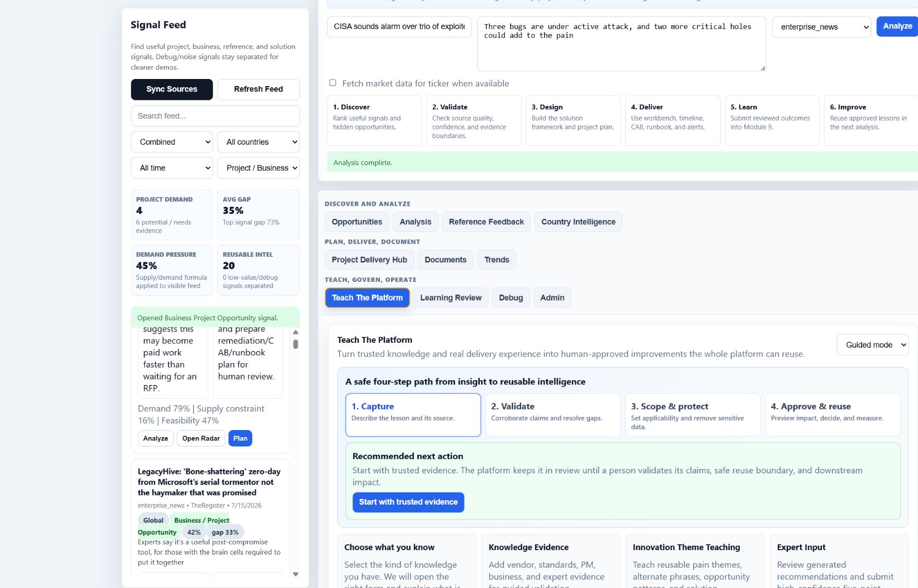Click Start with trusted evidence
Screen dimensions: 918x588
coord(408,502)
